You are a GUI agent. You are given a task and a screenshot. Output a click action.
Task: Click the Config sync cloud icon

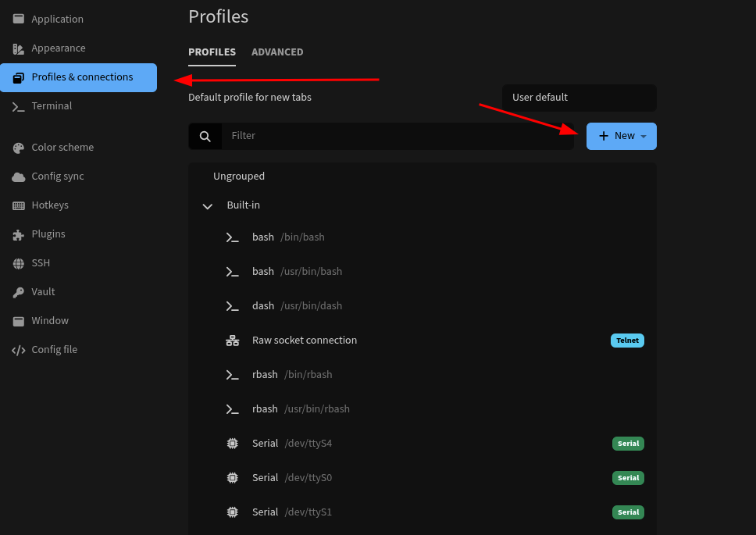pyautogui.click(x=19, y=177)
